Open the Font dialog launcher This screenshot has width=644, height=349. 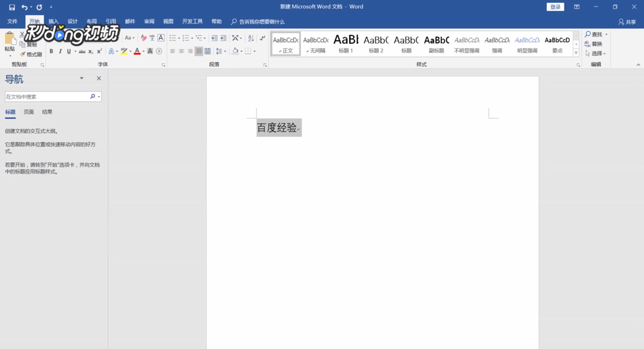pos(163,65)
